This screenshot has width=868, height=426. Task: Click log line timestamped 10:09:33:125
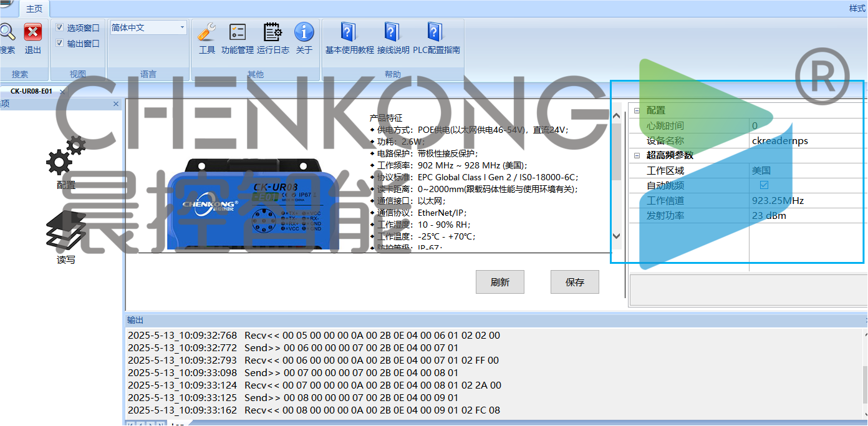pyautogui.click(x=293, y=397)
